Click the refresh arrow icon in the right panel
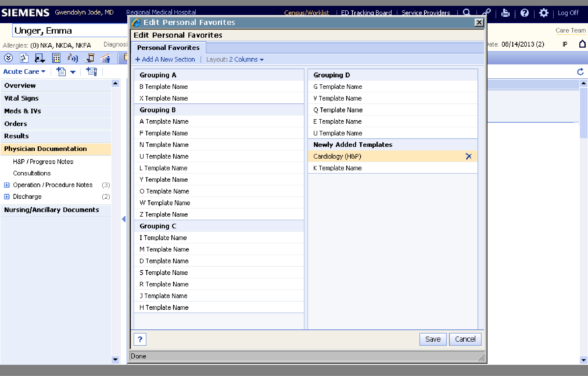The width and height of the screenshot is (588, 376). (x=580, y=72)
